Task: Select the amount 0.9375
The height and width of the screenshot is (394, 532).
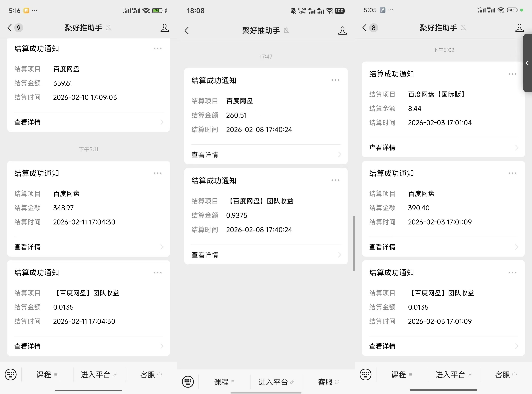Action: point(237,216)
